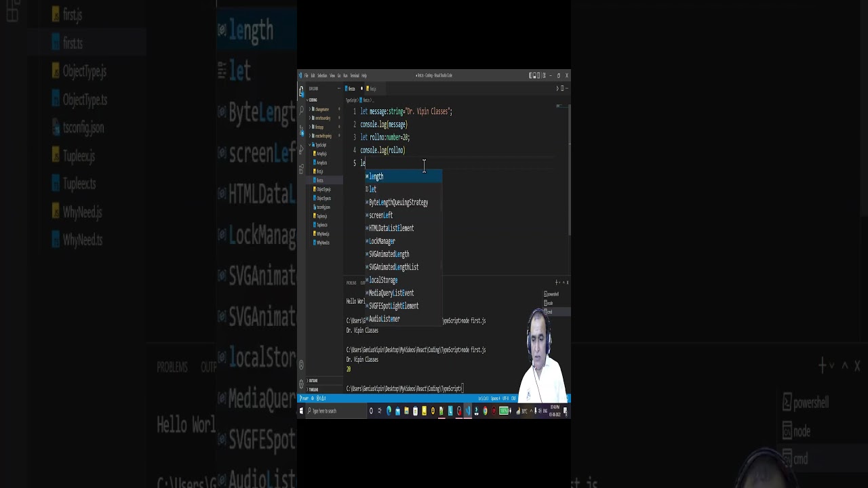This screenshot has width=868, height=488.
Task: Expand the firstapp folder
Action: pos(325,127)
